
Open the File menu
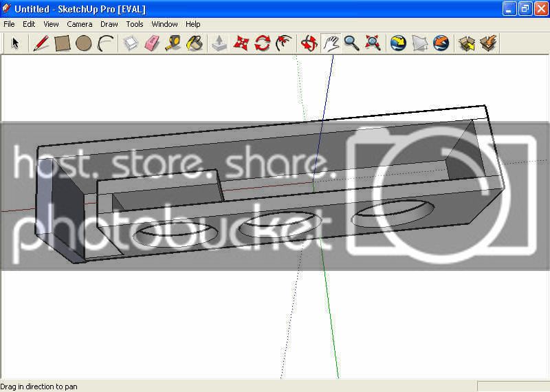point(9,24)
